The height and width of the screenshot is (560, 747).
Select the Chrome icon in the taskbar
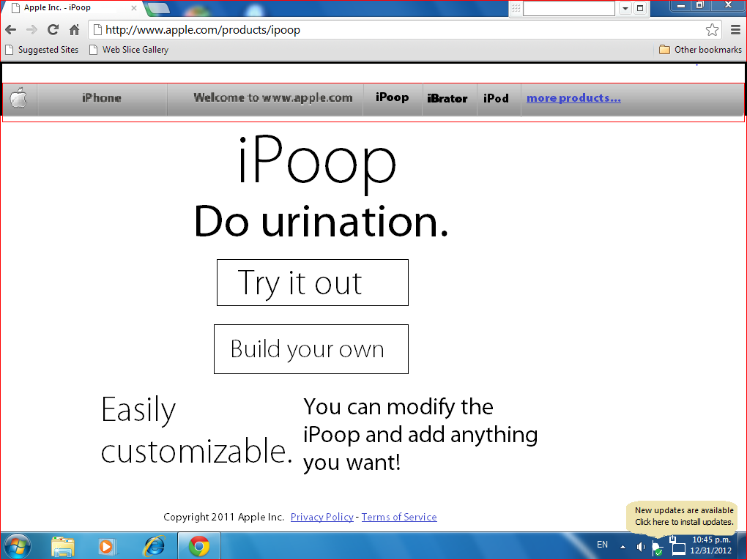coord(198,546)
